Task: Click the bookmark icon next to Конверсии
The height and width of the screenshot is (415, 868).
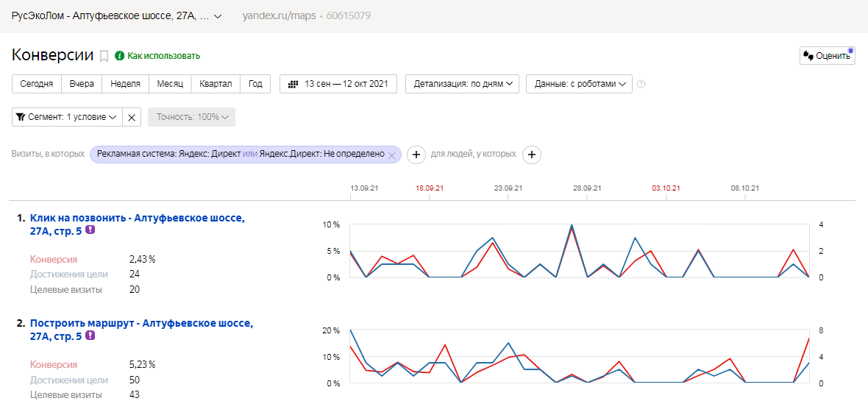Action: (104, 55)
